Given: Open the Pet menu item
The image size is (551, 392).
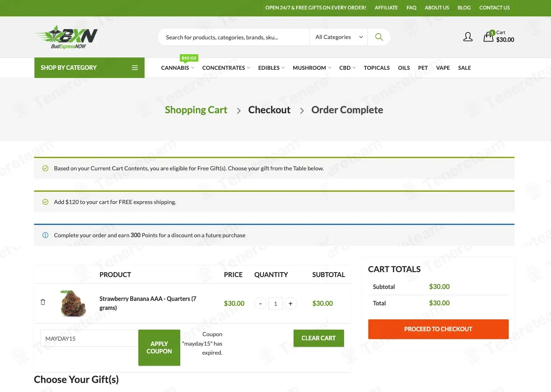Looking at the screenshot, I should [423, 68].
